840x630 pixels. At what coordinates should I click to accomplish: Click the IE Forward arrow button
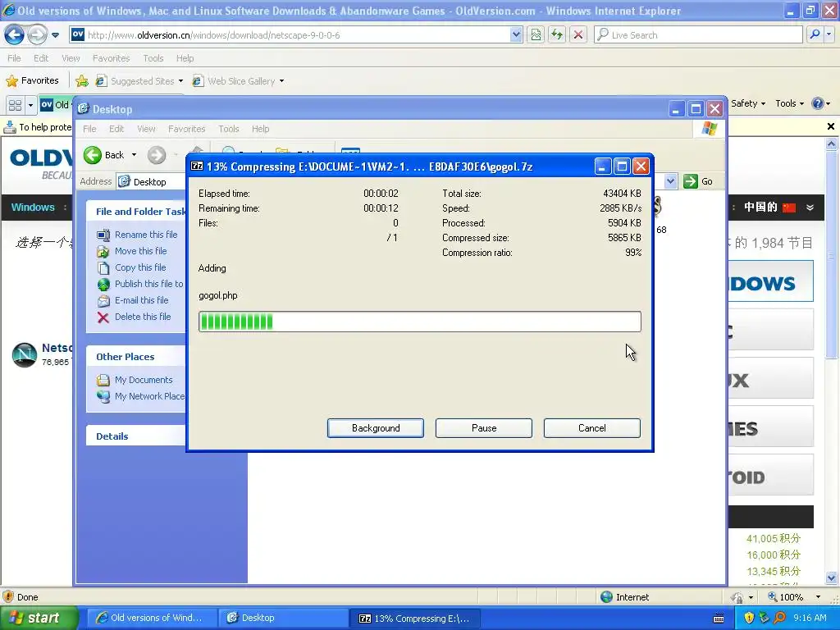(x=37, y=35)
